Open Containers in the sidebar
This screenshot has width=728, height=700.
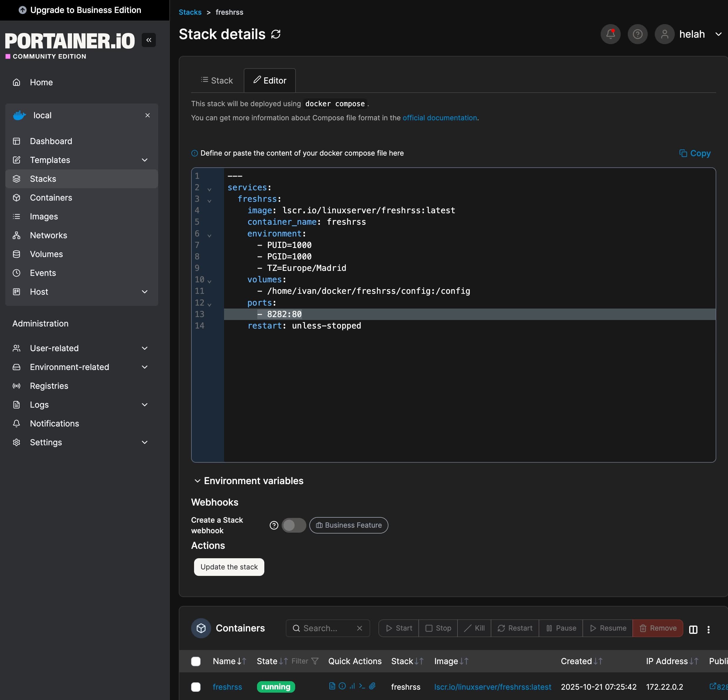click(51, 198)
